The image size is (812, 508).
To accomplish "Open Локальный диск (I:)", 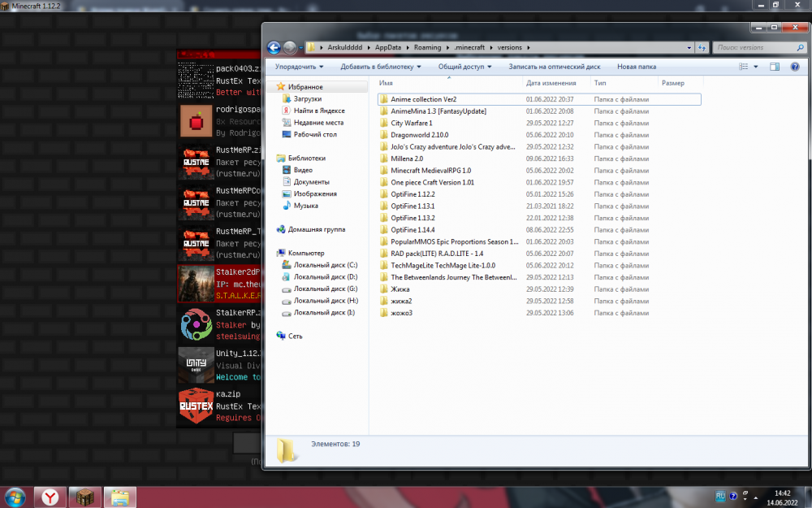I will (x=324, y=313).
